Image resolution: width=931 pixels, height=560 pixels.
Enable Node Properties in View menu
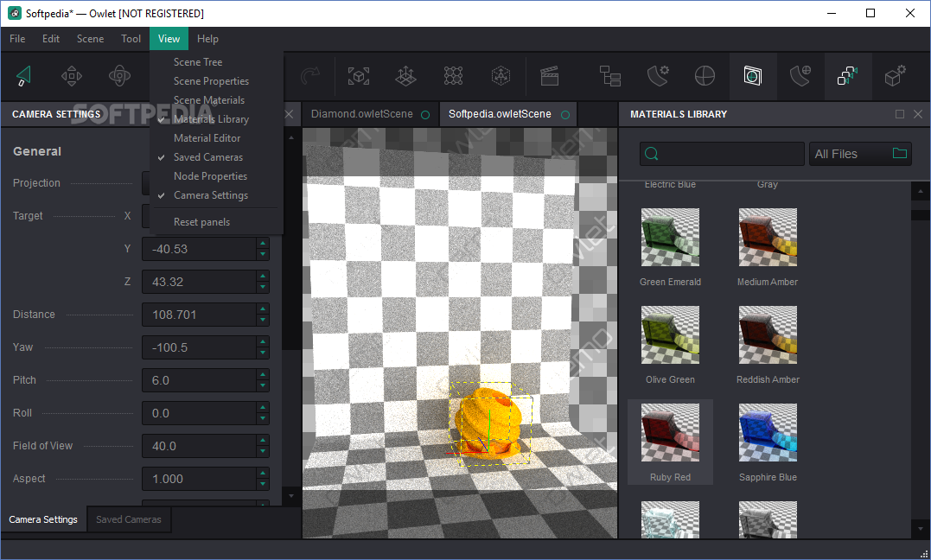pos(216,175)
